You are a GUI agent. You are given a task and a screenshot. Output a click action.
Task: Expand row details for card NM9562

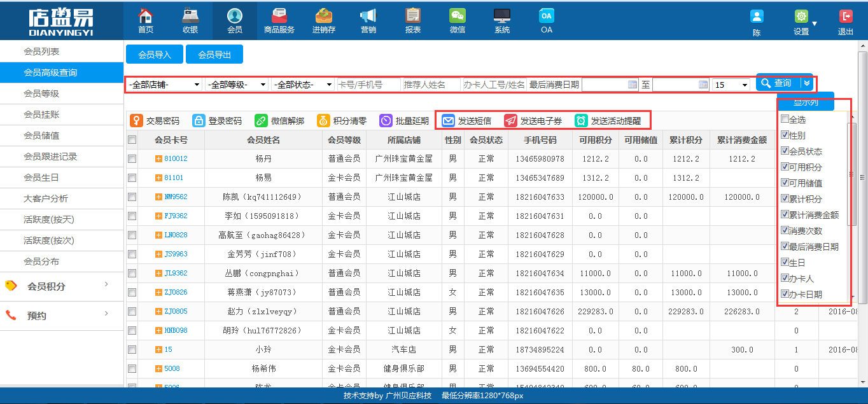click(158, 197)
